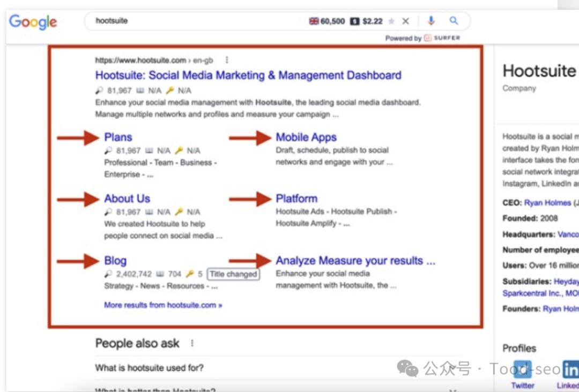Viewport: 579px width, 392px height.
Task: Expand What is hootsuite used for? question
Action: pyautogui.click(x=277, y=368)
